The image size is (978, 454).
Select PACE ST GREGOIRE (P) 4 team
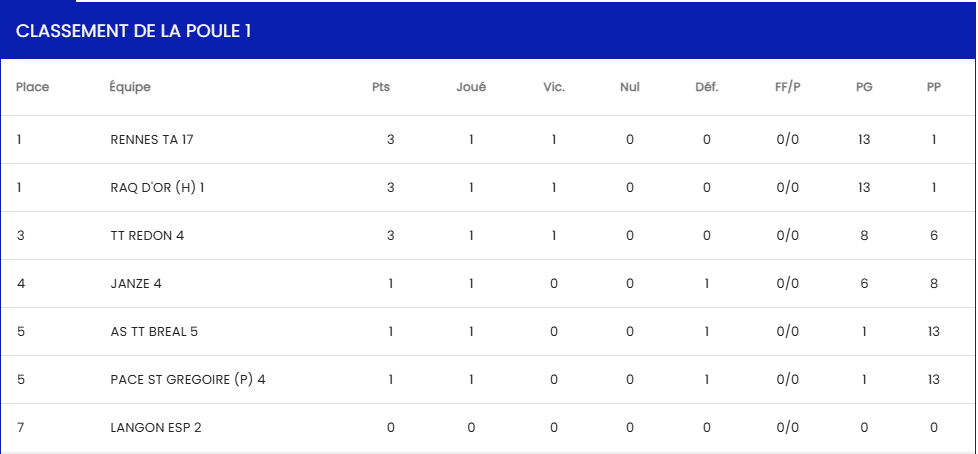(188, 379)
